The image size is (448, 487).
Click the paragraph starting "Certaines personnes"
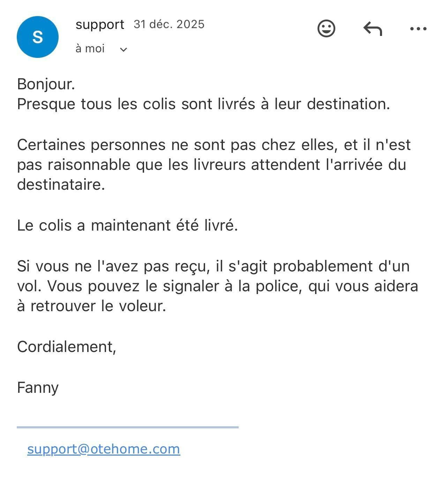pos(214,165)
